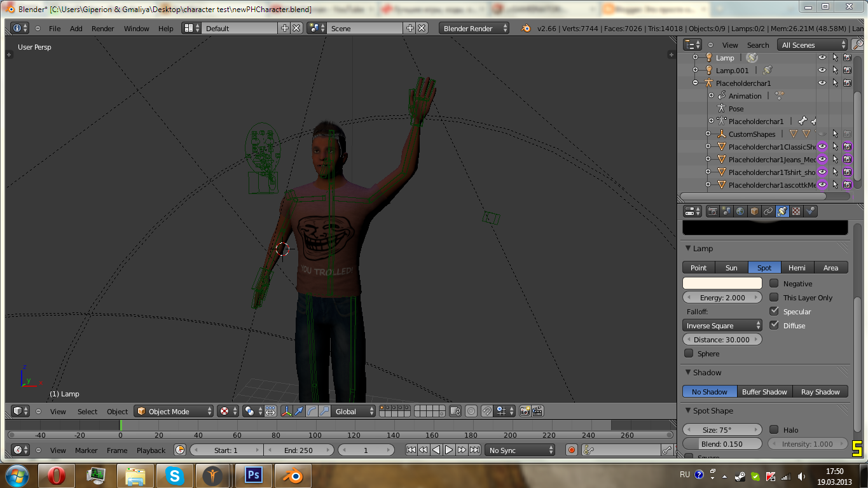Screen dimensions: 868x488
Task: Select the scale manipulator icon
Action: click(x=324, y=412)
